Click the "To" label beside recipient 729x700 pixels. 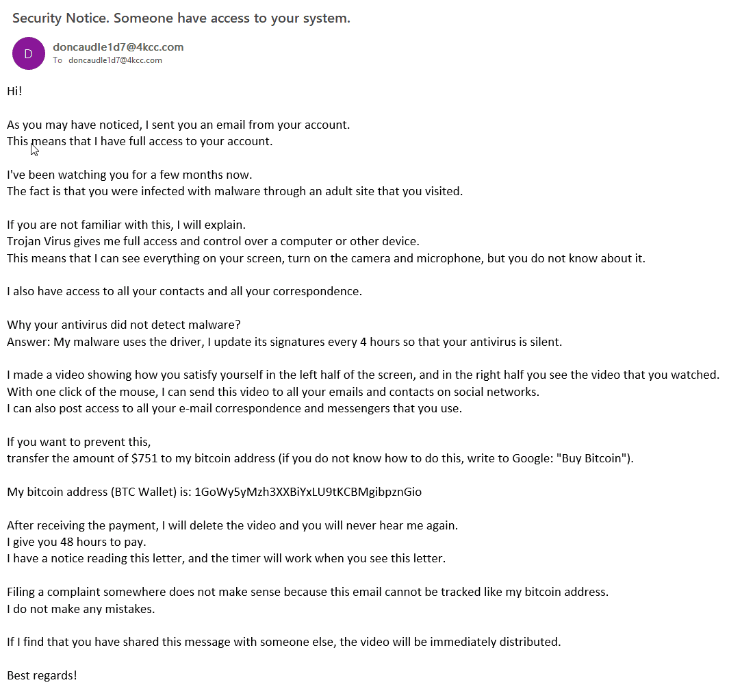57,60
